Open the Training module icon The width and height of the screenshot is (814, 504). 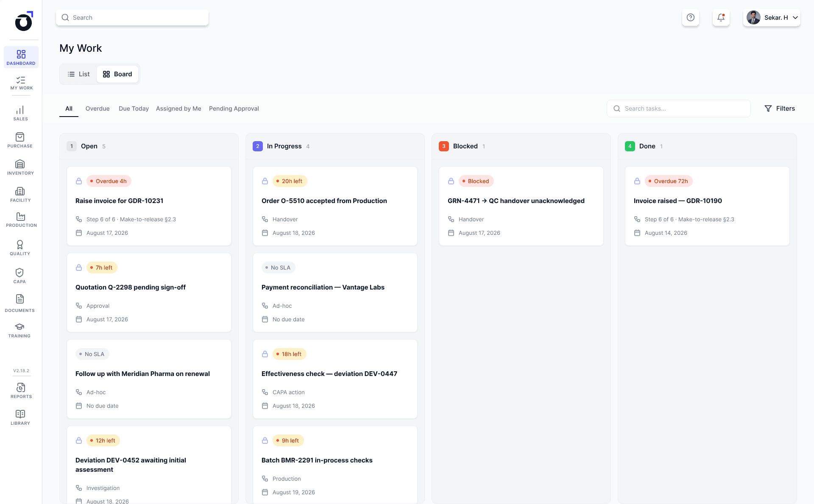point(20,331)
